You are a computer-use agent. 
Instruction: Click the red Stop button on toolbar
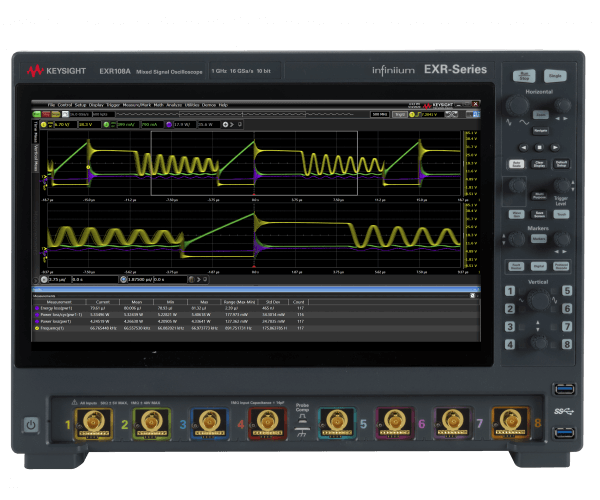pyautogui.click(x=46, y=114)
